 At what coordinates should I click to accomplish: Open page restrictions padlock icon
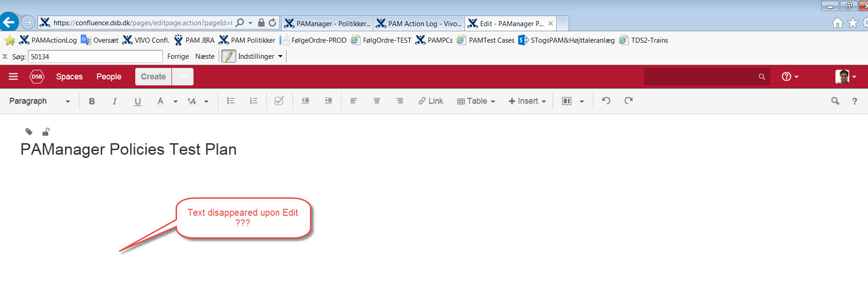46,132
